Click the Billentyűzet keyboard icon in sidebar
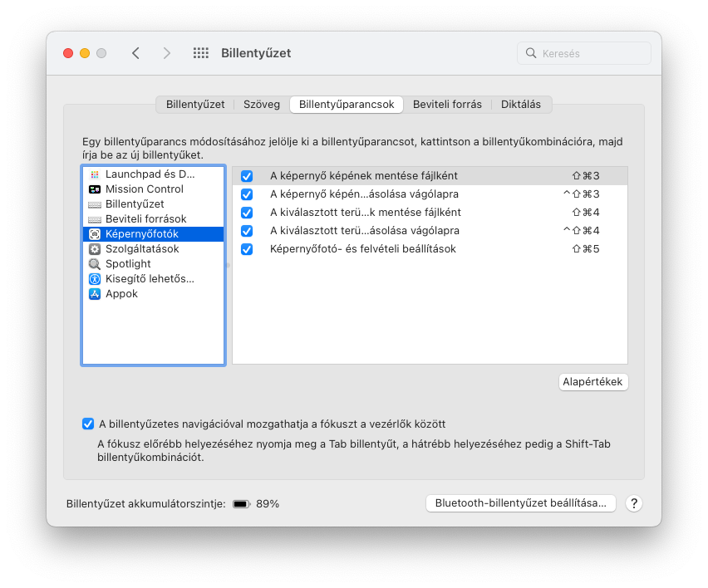708x588 pixels. click(x=95, y=204)
